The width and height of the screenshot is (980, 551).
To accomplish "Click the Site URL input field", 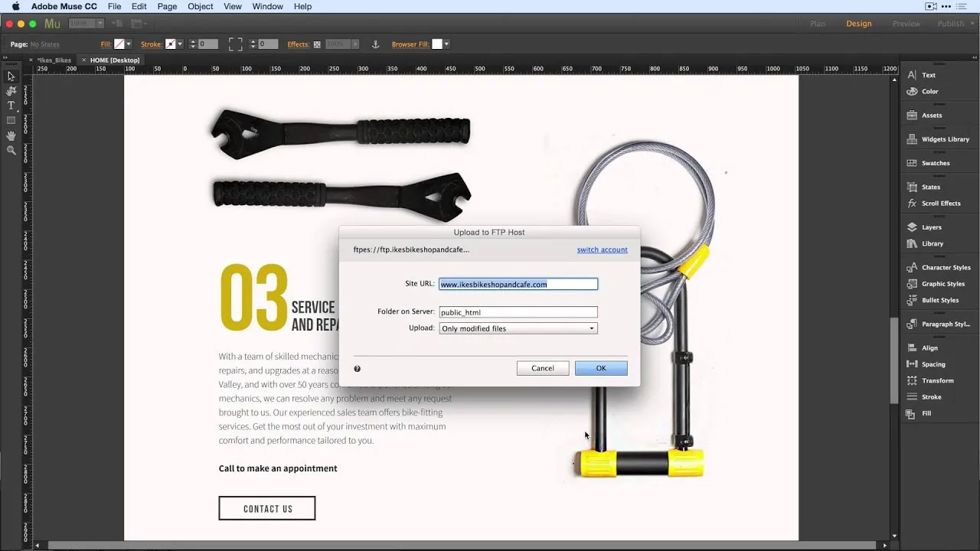I will pos(518,284).
